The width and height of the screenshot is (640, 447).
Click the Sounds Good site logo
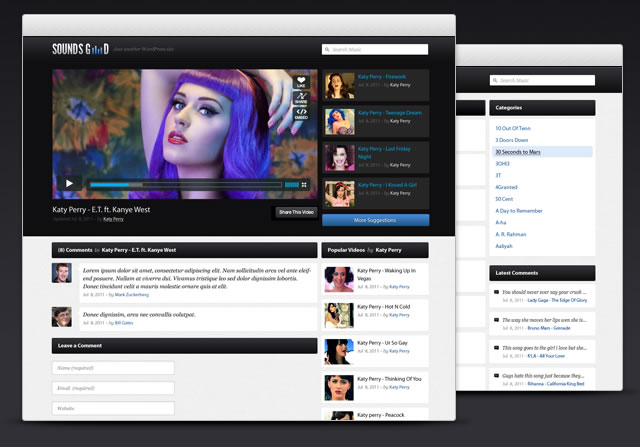pos(80,49)
